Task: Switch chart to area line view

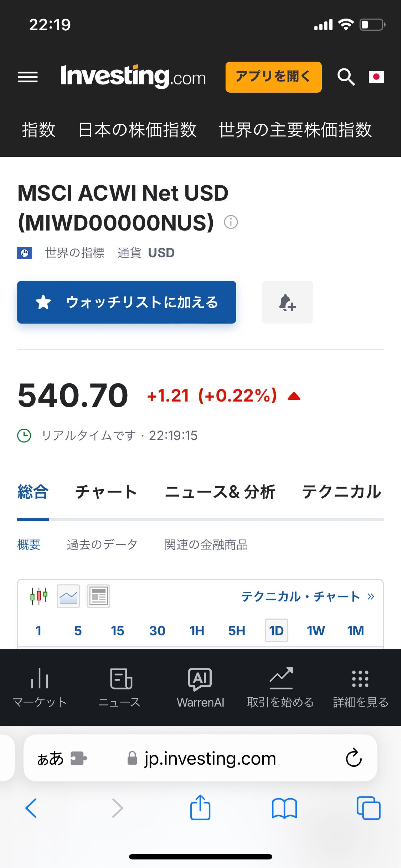Action: [x=68, y=596]
